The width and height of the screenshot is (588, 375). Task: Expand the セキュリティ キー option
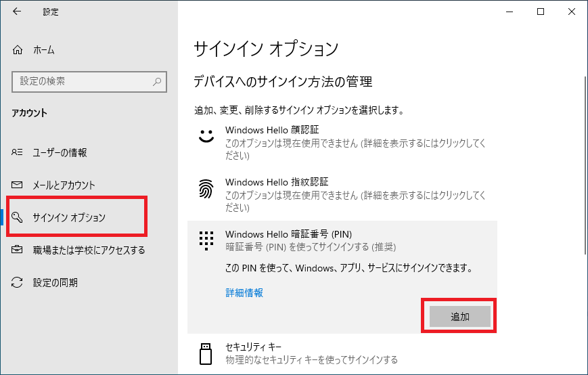[342, 353]
